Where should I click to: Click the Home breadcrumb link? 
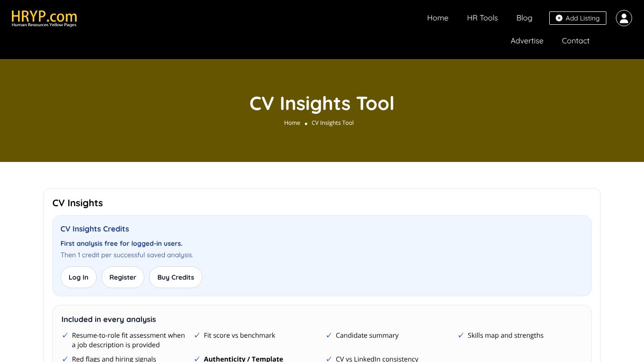(292, 123)
